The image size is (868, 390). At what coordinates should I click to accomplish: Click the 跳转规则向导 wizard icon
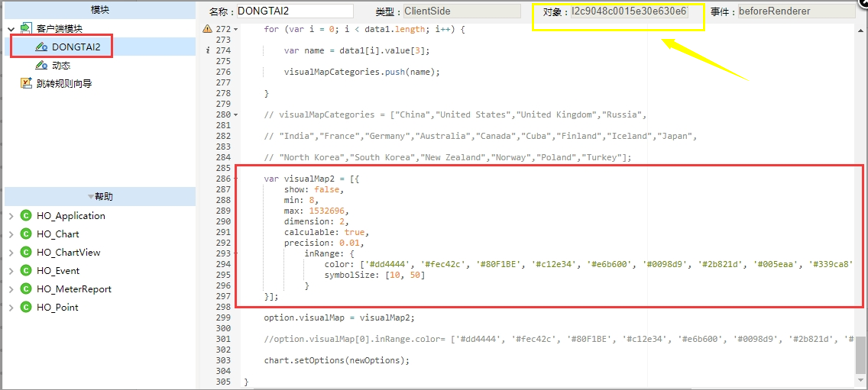point(26,83)
